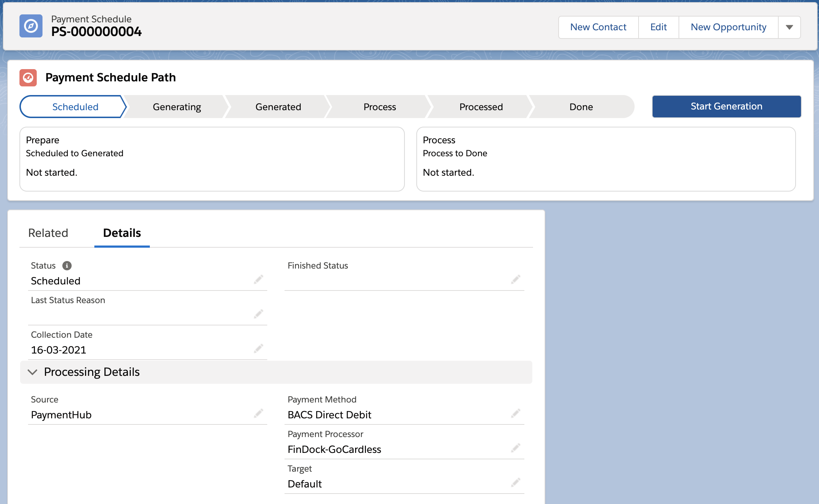Click the Payment Schedule Path panel icon

pyautogui.click(x=29, y=77)
